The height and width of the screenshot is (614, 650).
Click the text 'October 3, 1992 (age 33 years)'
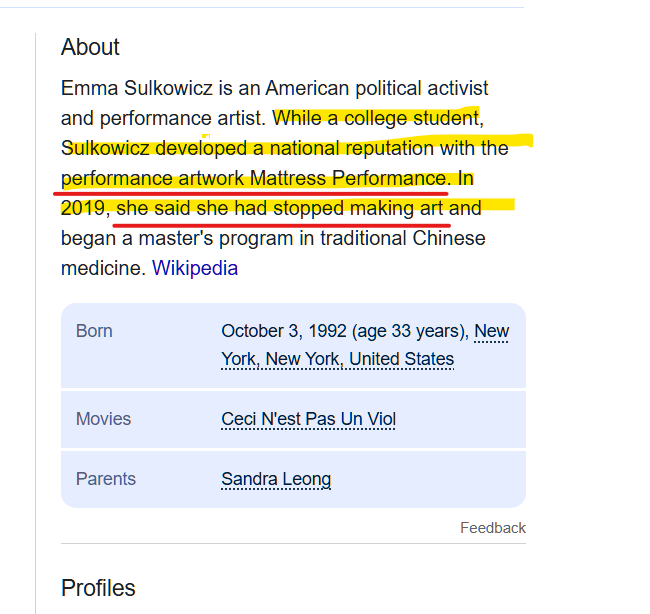(x=342, y=331)
